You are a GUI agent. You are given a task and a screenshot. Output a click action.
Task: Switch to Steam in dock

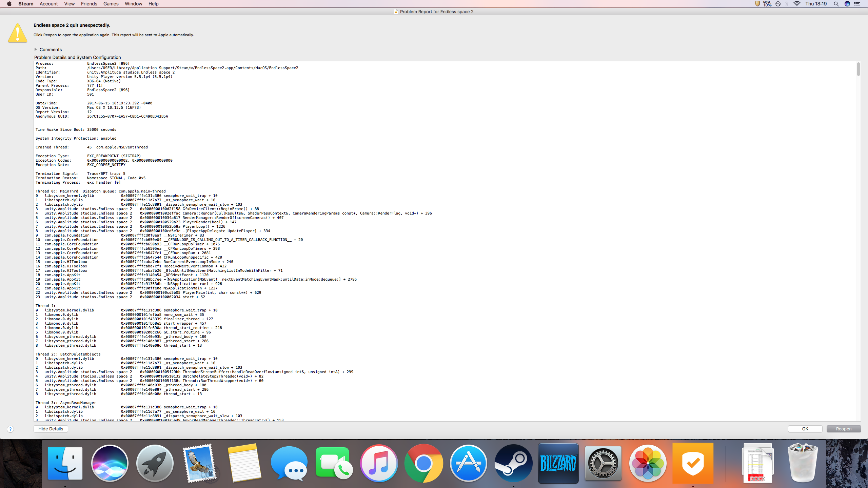tap(513, 463)
